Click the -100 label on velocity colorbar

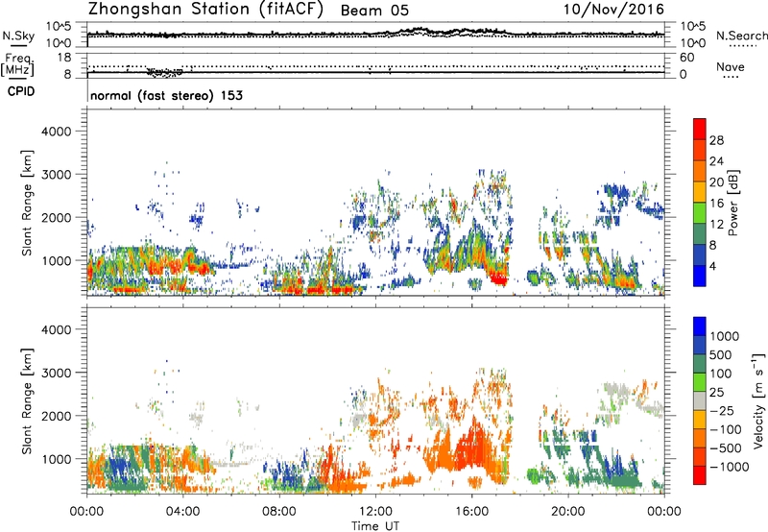pyautogui.click(x=726, y=429)
